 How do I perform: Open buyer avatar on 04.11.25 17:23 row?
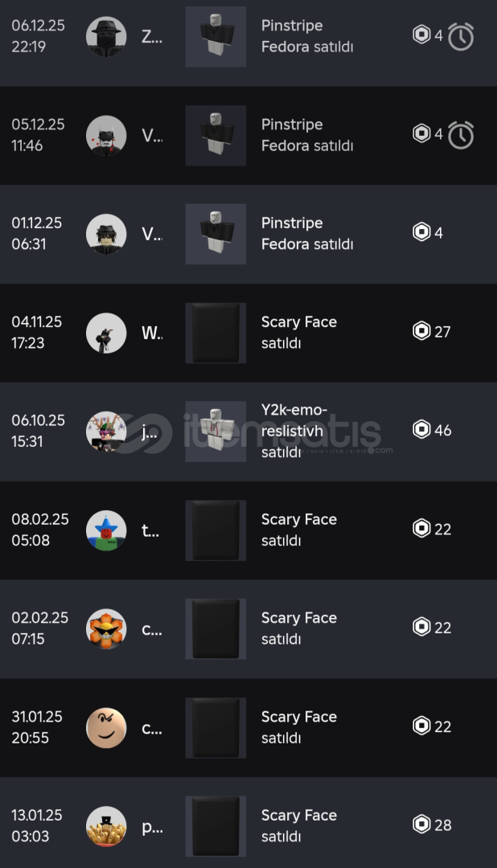pyautogui.click(x=106, y=332)
